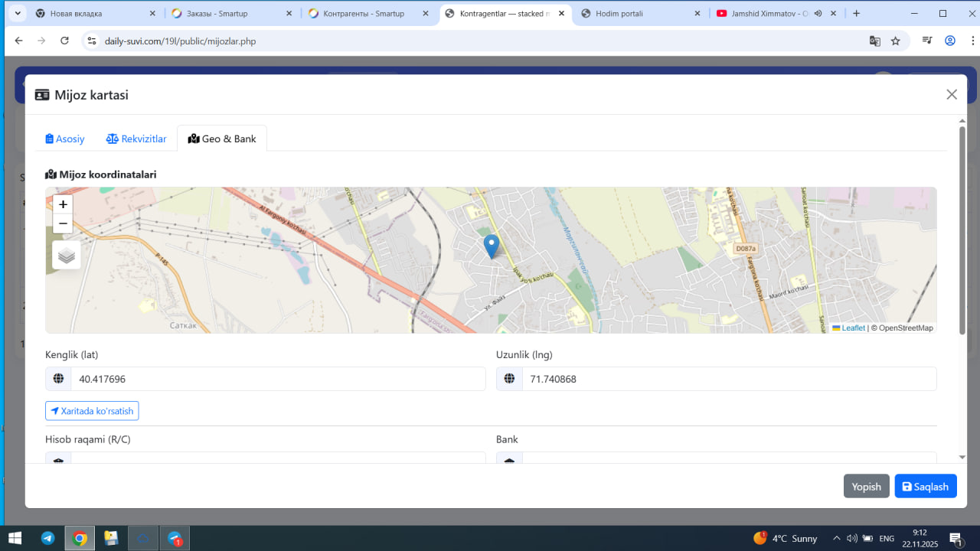Zoom in on the map
Screen dimensions: 980x551
[63, 204]
